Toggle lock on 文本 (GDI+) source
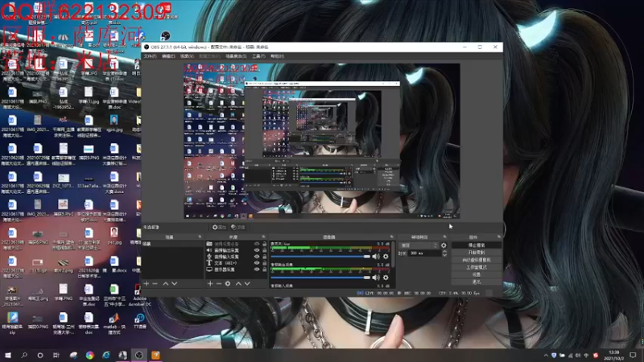 tap(265, 263)
